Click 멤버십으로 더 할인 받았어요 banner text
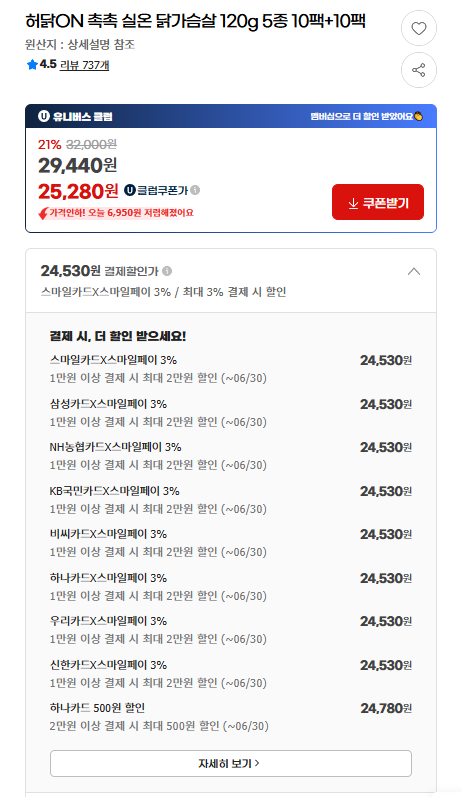The image size is (462, 797). click(362, 116)
